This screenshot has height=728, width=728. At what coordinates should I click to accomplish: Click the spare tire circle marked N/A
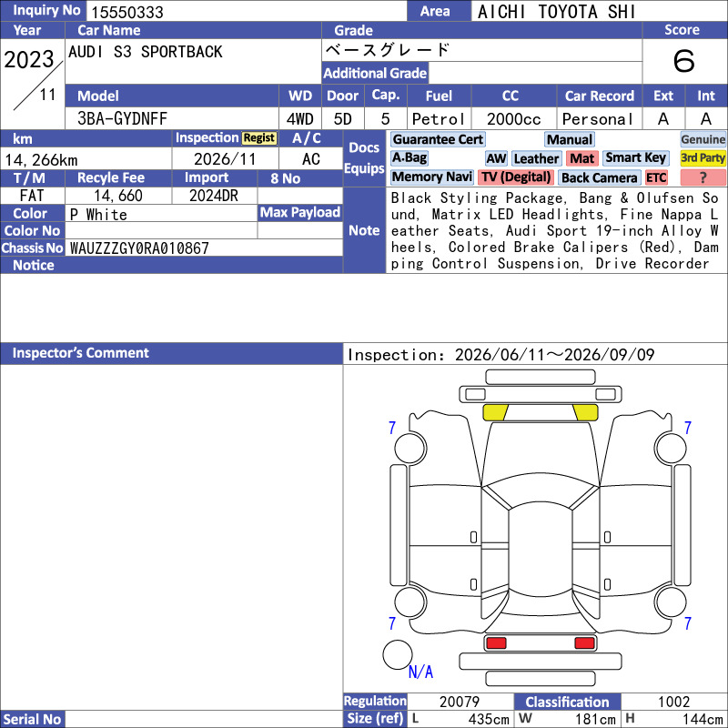(398, 654)
